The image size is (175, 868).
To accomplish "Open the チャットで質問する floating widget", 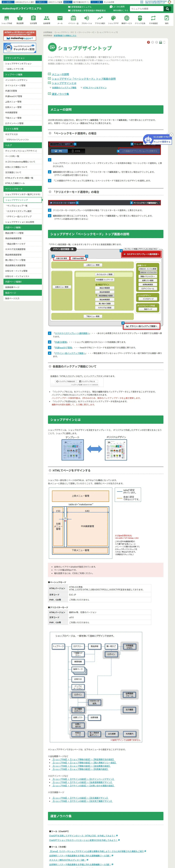I will (x=158, y=139).
